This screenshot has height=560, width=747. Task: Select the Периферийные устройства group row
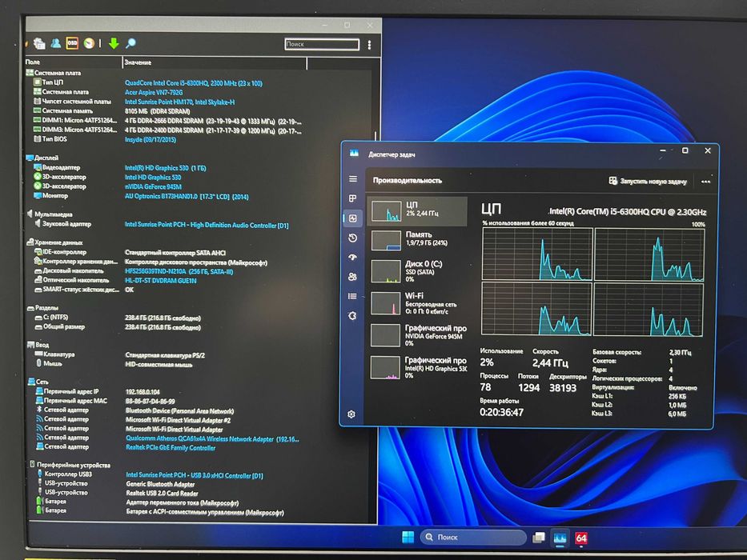coord(70,465)
